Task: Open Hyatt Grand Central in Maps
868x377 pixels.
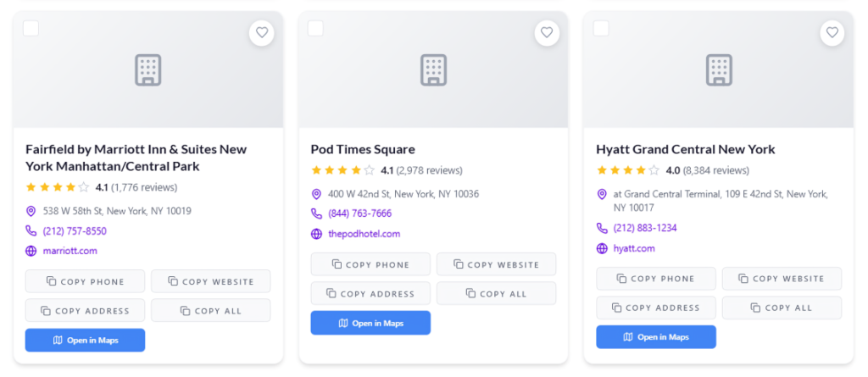Action: [x=656, y=336]
